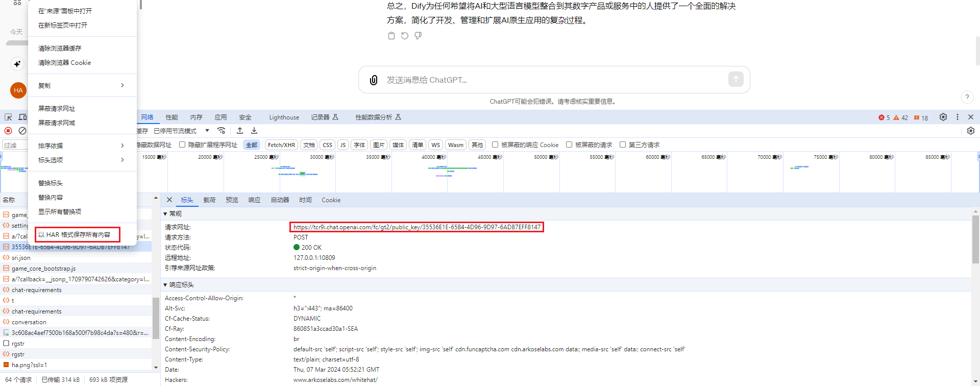The width and height of the screenshot is (980, 386).
Task: Toggle the JS filter
Action: tap(343, 145)
